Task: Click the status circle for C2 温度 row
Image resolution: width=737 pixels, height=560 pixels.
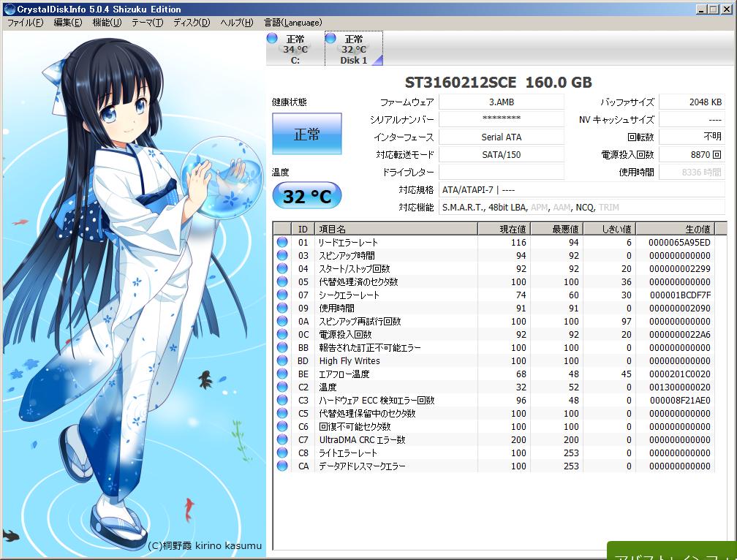Action: (282, 387)
